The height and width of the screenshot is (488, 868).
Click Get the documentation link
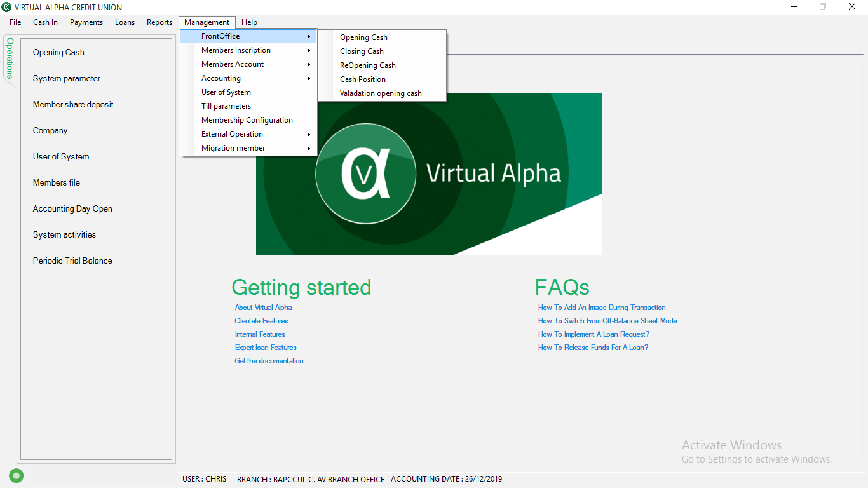click(x=269, y=361)
